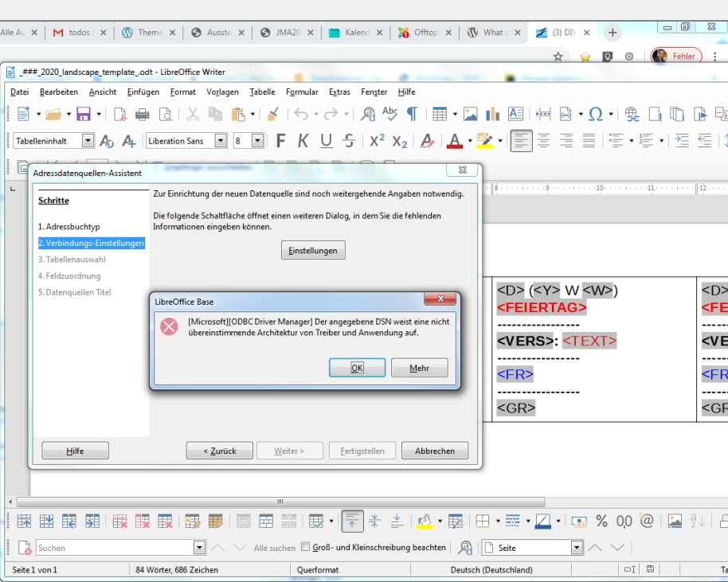Click Insert Rows Above table icon
Screen dimensions: 728x582
[x=24, y=521]
